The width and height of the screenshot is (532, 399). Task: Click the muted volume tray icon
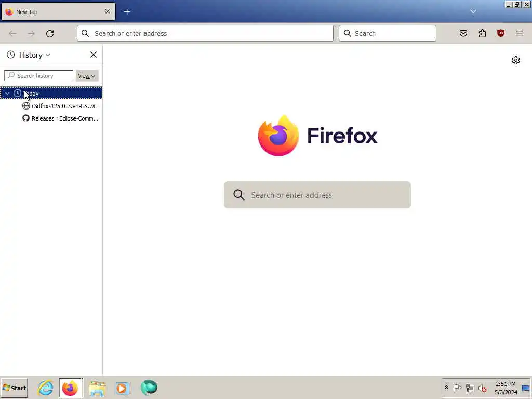pos(482,388)
